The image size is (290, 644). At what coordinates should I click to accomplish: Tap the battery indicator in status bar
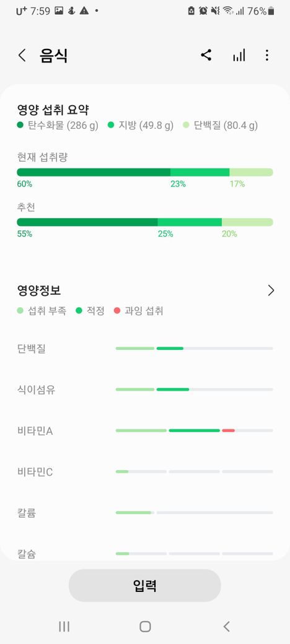[271, 11]
